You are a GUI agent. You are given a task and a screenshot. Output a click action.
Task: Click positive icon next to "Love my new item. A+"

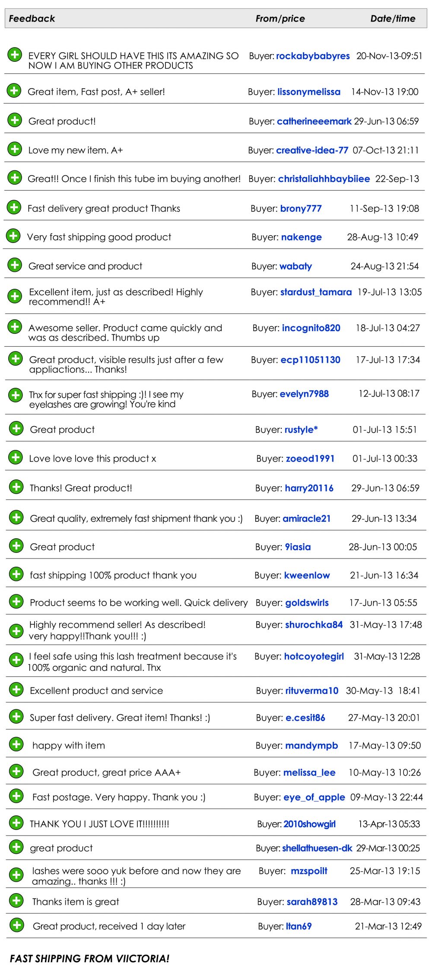pos(15,149)
